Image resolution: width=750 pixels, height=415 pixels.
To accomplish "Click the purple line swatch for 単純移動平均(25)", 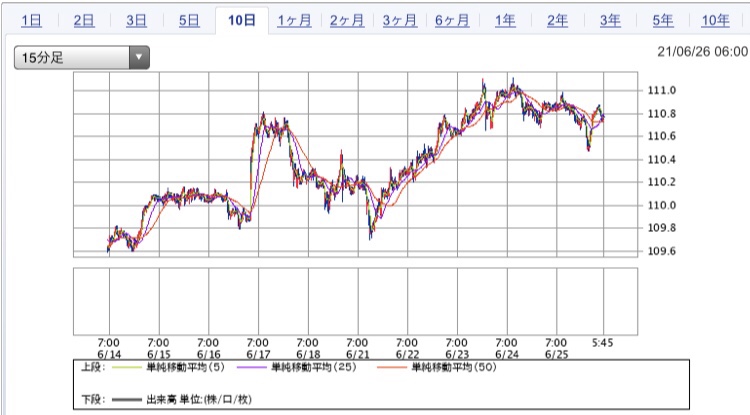I will pyautogui.click(x=251, y=368).
